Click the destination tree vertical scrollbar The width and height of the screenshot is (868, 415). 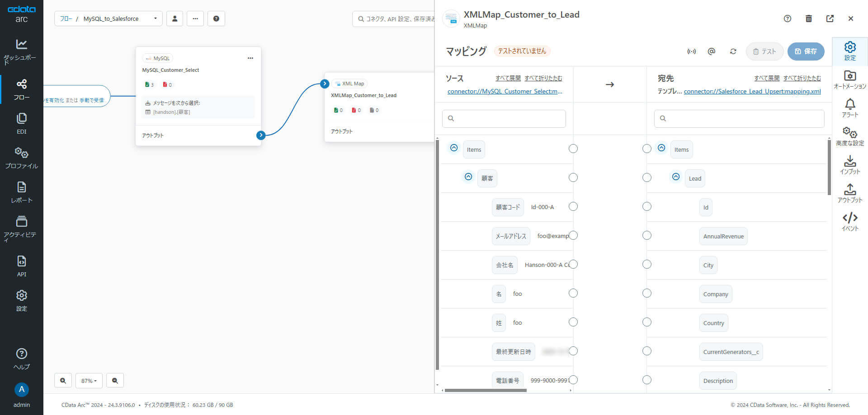[x=829, y=167]
